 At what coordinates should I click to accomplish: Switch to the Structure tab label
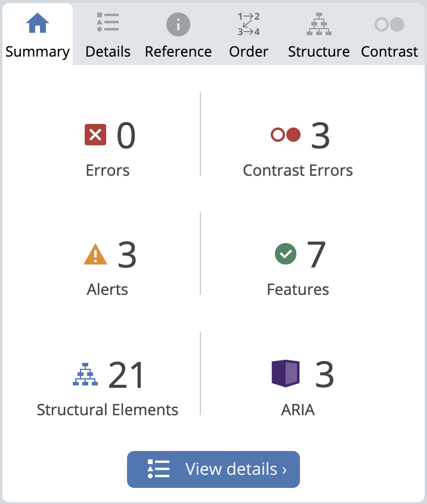pyautogui.click(x=319, y=51)
